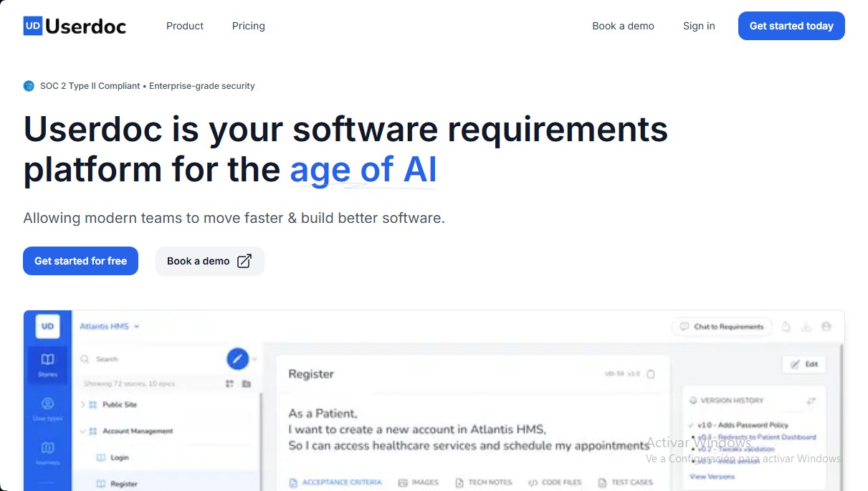Click the Userdoc logo in the header
The width and height of the screenshot is (868, 491).
pyautogui.click(x=75, y=27)
